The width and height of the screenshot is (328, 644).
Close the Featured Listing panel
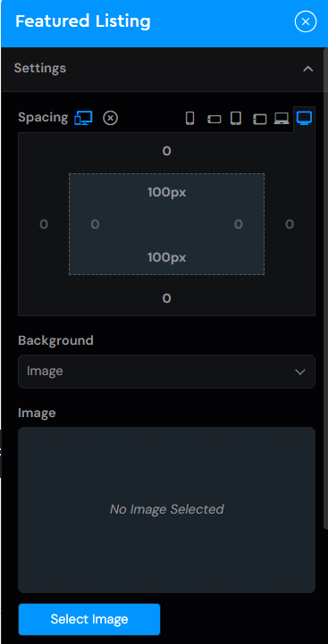[x=306, y=21]
